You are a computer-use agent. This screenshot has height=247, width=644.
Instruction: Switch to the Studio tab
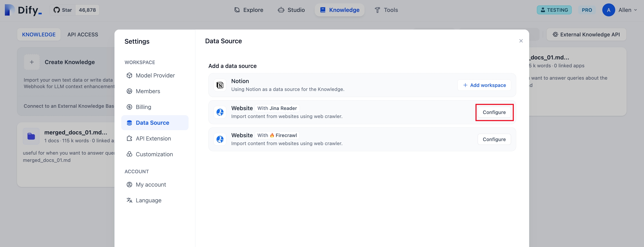(x=291, y=10)
